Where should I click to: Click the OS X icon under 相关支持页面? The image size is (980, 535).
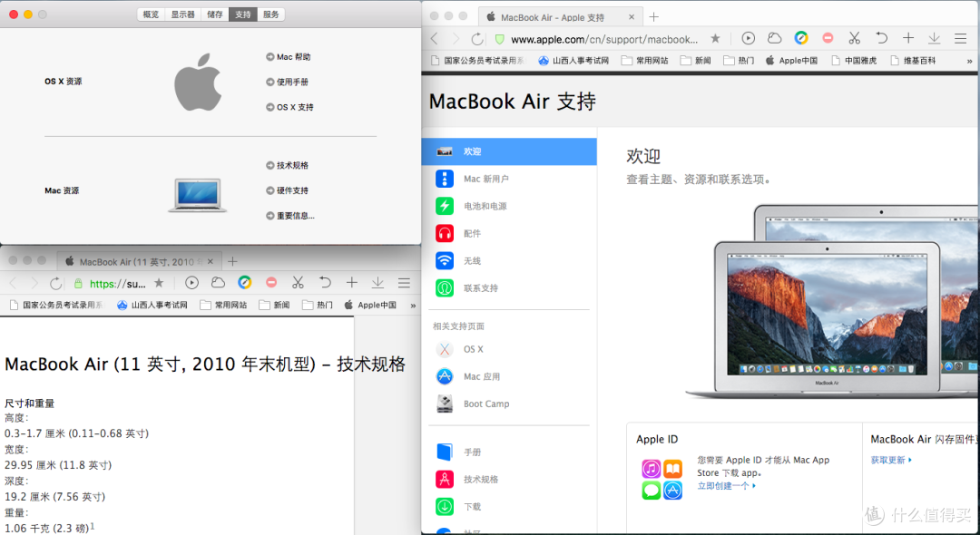click(445, 349)
